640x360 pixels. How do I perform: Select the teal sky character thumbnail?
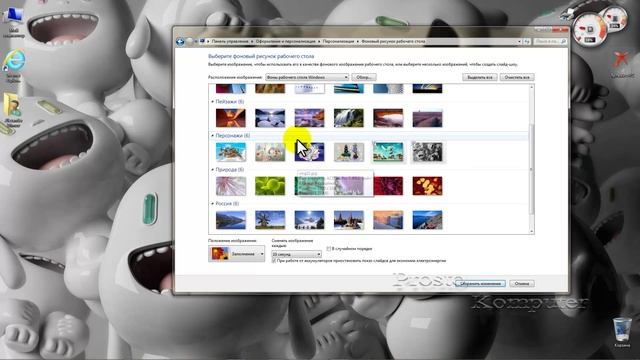coord(388,152)
